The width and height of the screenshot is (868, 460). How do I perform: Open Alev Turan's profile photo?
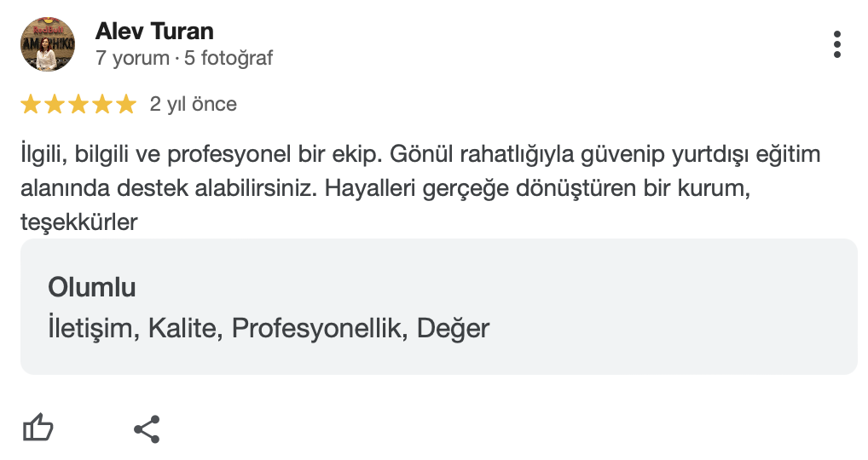click(x=48, y=44)
